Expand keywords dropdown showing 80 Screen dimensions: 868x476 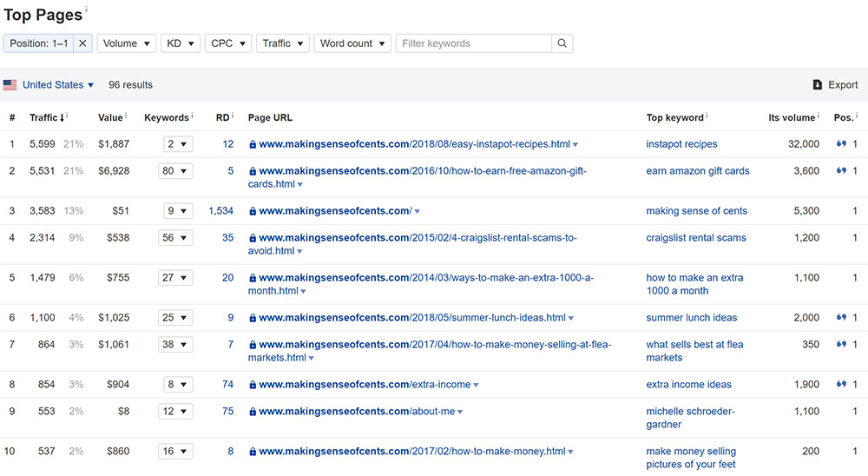(175, 170)
